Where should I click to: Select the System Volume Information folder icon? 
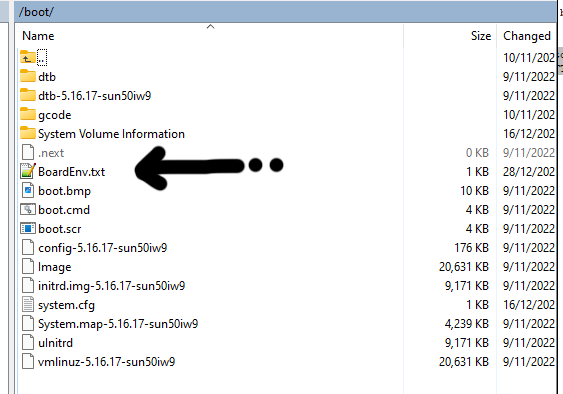click(28, 134)
